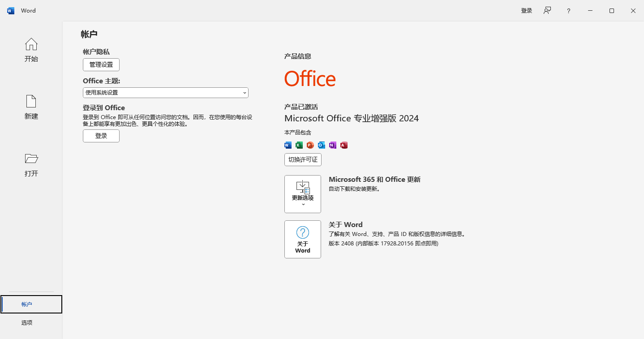Close the Word window
The image size is (644, 339).
click(x=633, y=11)
